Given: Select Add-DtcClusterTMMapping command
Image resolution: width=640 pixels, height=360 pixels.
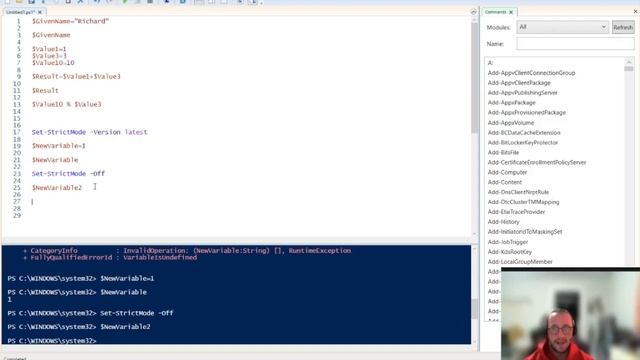Looking at the screenshot, I should pos(523,202).
